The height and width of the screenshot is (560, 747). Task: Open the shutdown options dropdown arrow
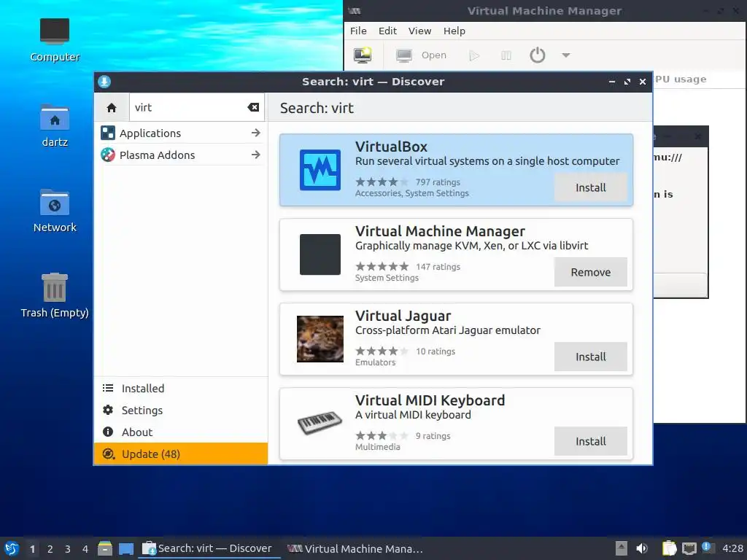tap(566, 55)
